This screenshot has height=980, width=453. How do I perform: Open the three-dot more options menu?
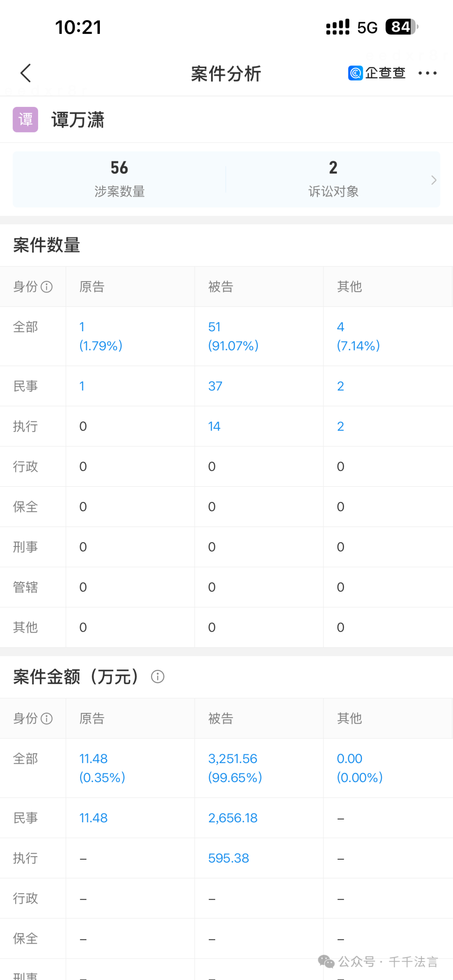coord(427,73)
